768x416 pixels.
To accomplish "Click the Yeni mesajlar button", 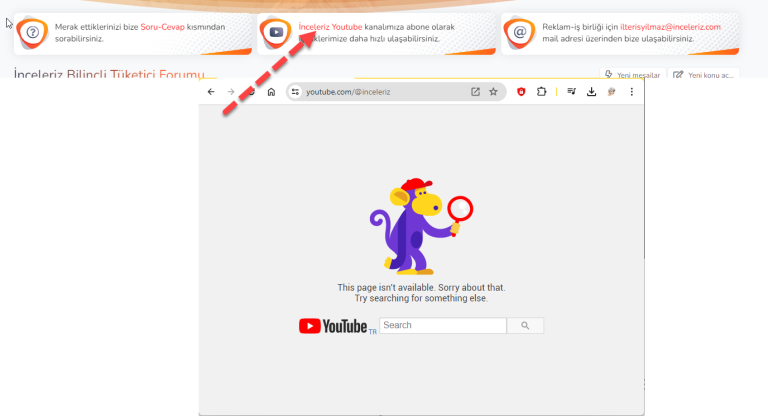I will coord(632,74).
